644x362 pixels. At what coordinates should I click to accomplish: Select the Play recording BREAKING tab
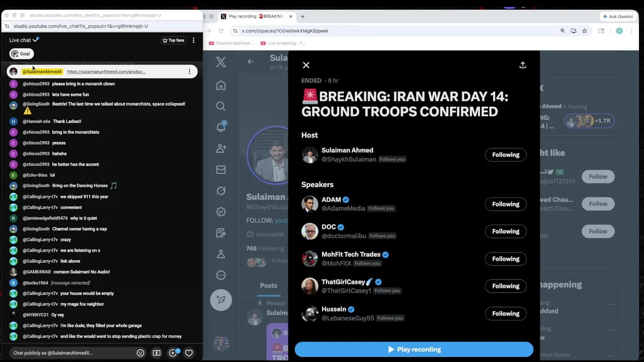point(256,17)
